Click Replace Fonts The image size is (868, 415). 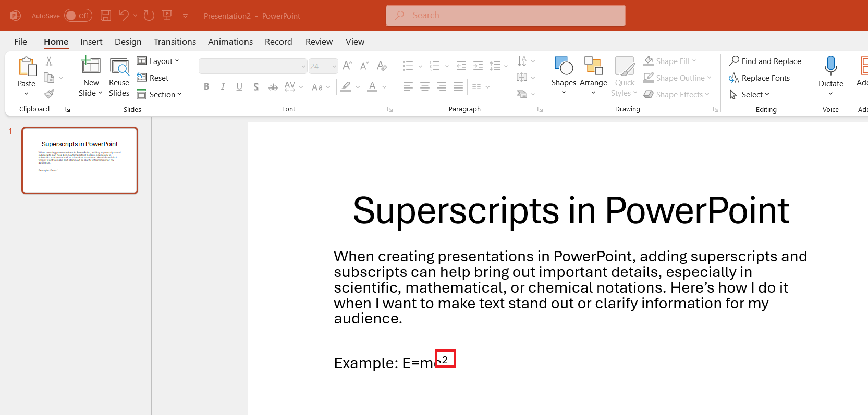point(760,78)
